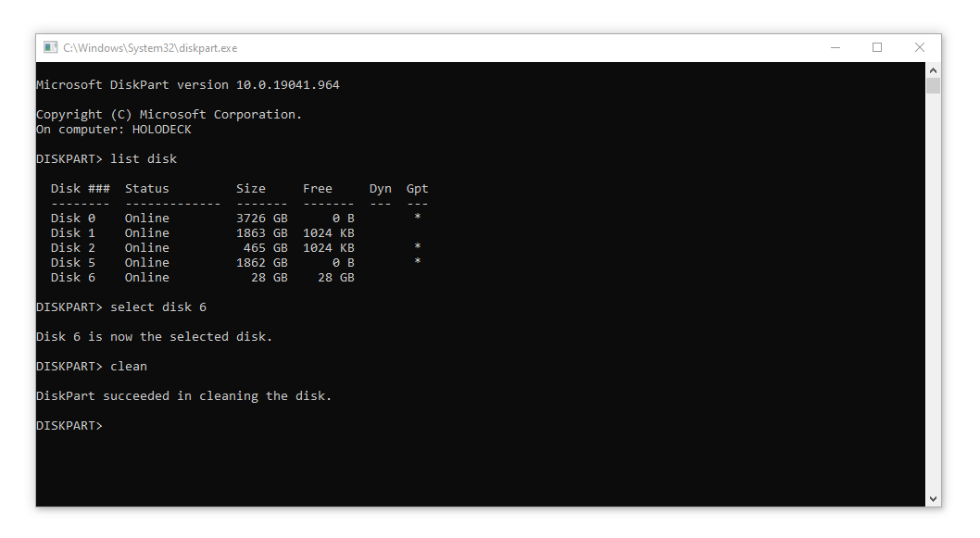The width and height of the screenshot is (980, 538).
Task: Click the maximize icon on the title bar
Action: [877, 47]
